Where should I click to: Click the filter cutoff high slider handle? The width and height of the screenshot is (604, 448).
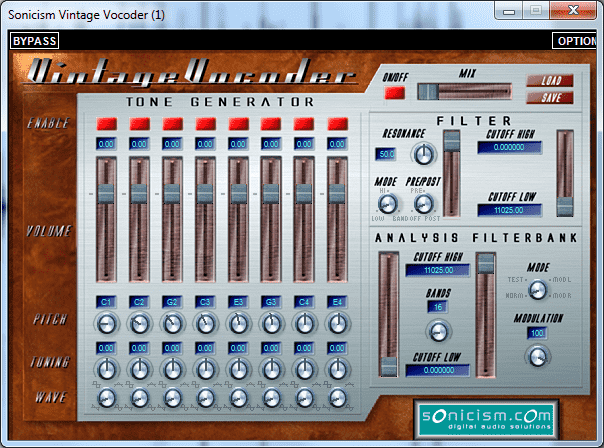click(x=451, y=141)
